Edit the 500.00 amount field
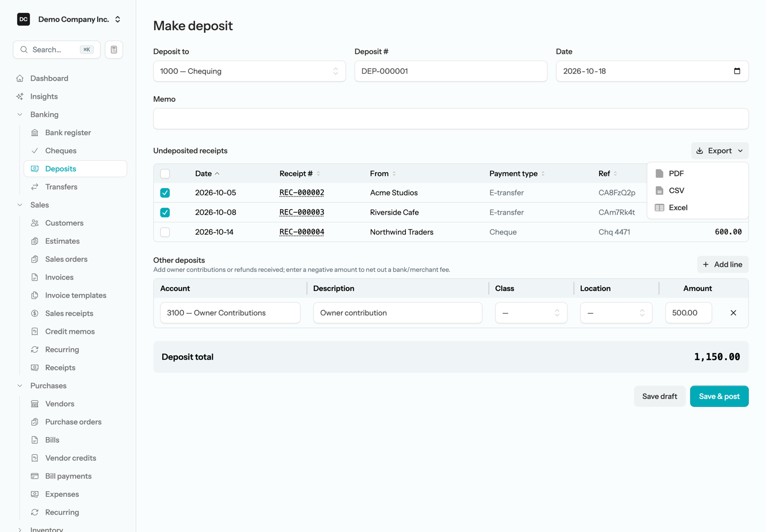Screen dimensions: 766x532 (x=688, y=313)
